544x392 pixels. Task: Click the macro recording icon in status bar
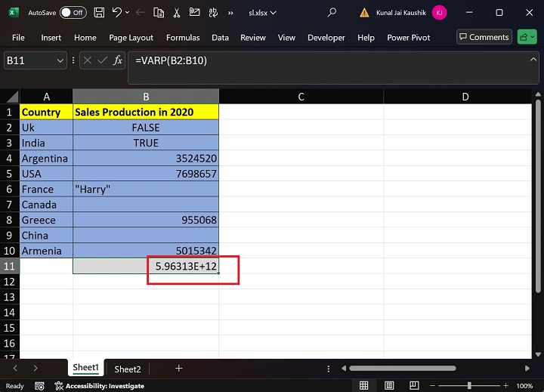(x=39, y=386)
